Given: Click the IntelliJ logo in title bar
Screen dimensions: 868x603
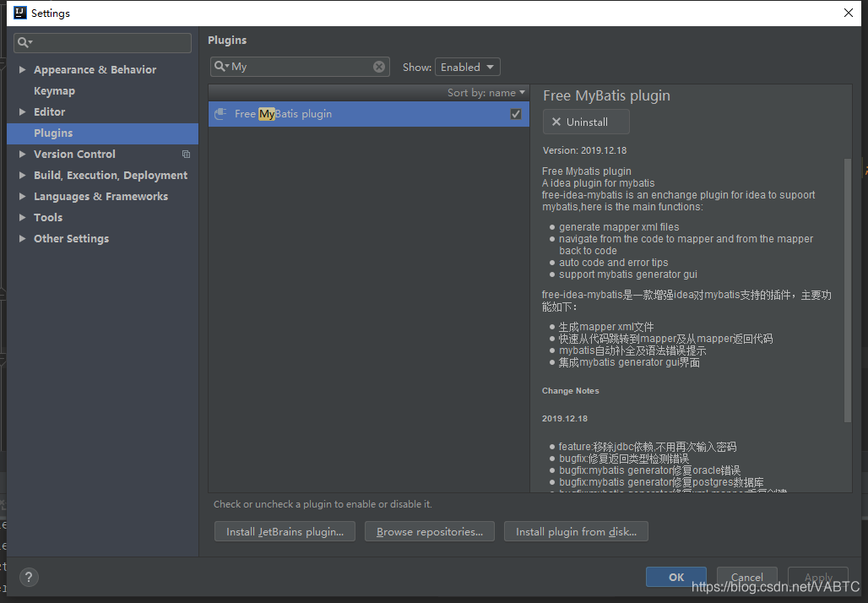Looking at the screenshot, I should pos(20,12).
